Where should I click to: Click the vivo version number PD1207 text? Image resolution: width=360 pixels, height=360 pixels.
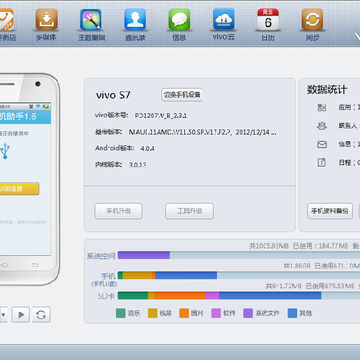(161, 116)
